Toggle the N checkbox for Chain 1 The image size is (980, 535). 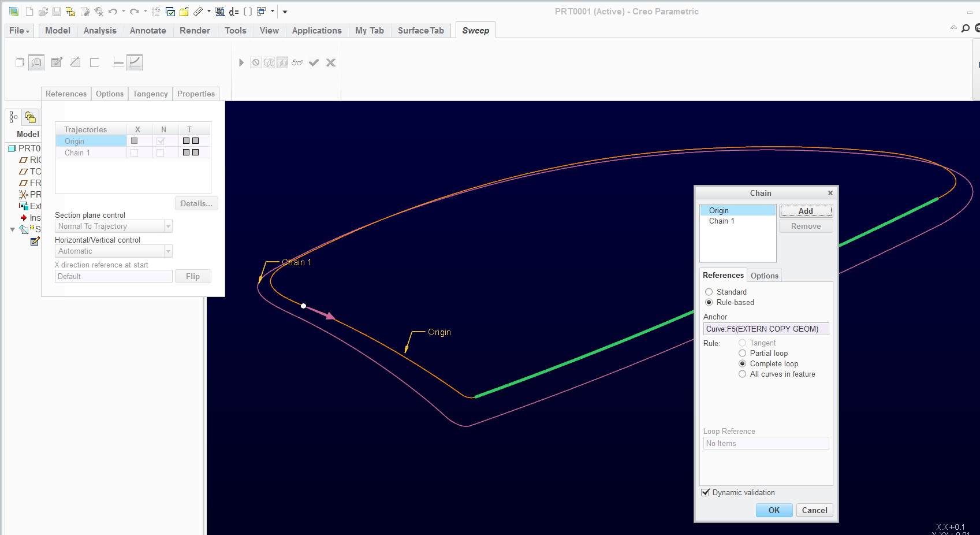161,153
